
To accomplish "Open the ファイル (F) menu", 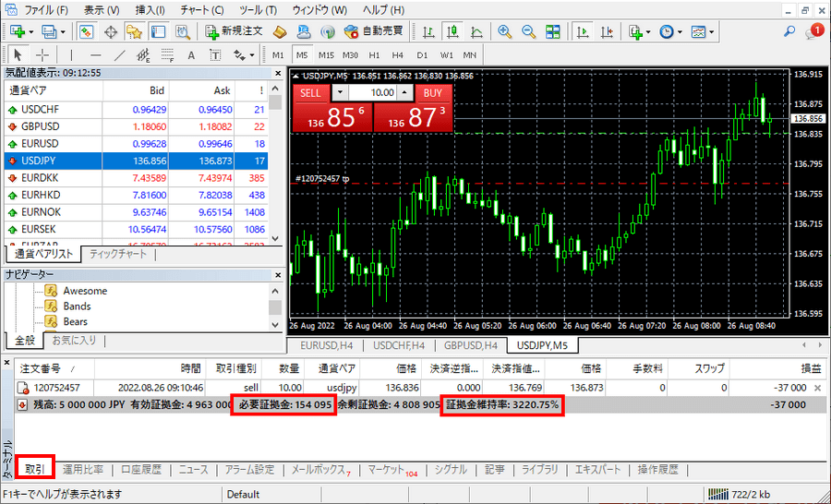I will (x=46, y=10).
